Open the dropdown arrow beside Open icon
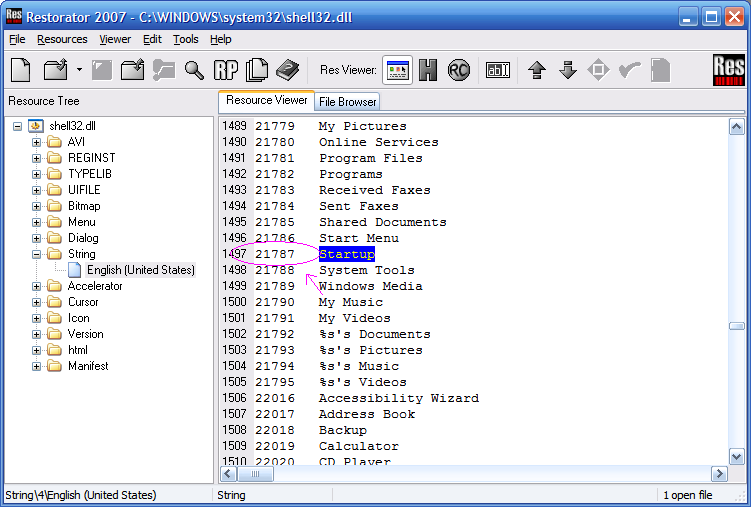751x507 pixels. [x=79, y=70]
